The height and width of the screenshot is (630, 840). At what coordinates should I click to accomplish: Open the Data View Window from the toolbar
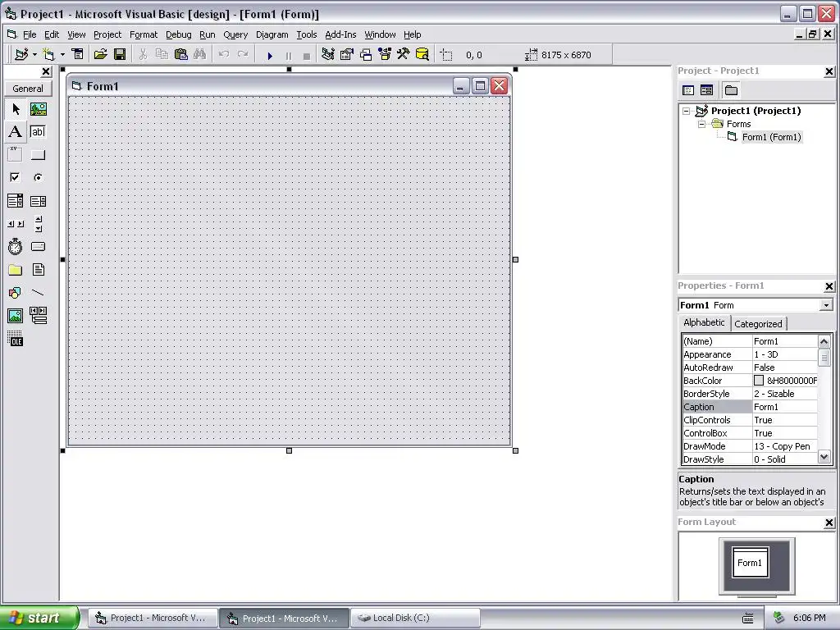[422, 54]
